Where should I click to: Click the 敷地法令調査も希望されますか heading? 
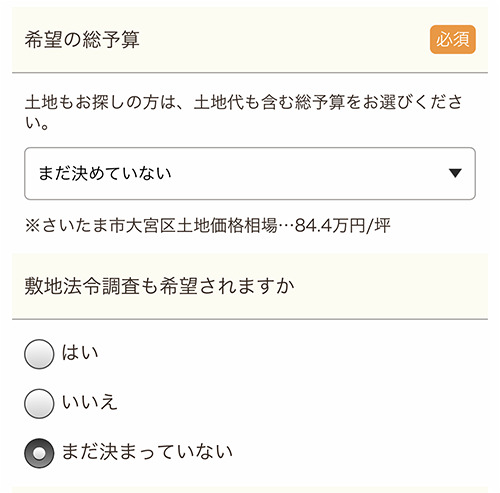(x=159, y=286)
